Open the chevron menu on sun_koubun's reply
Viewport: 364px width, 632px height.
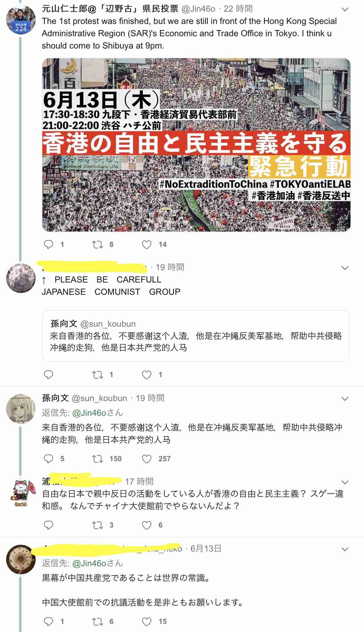coord(345,399)
